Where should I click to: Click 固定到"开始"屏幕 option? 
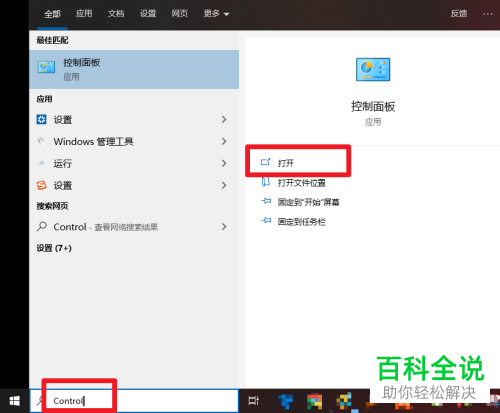(309, 202)
